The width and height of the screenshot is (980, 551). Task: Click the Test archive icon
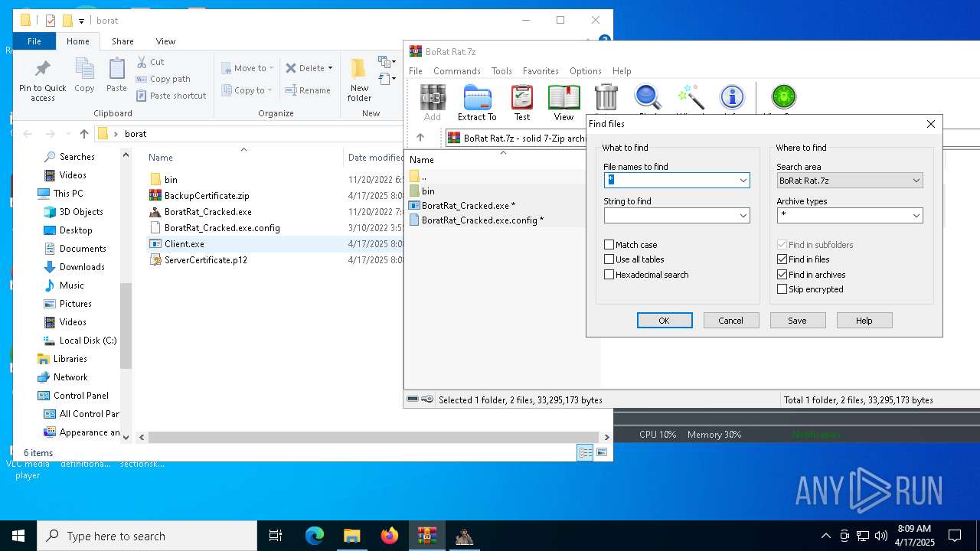pyautogui.click(x=522, y=103)
